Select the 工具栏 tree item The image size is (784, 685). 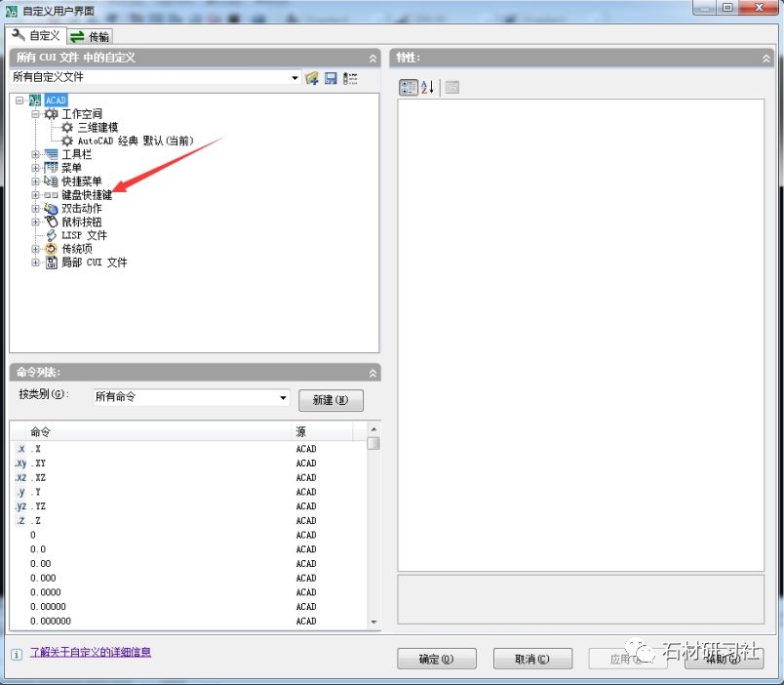coord(76,154)
